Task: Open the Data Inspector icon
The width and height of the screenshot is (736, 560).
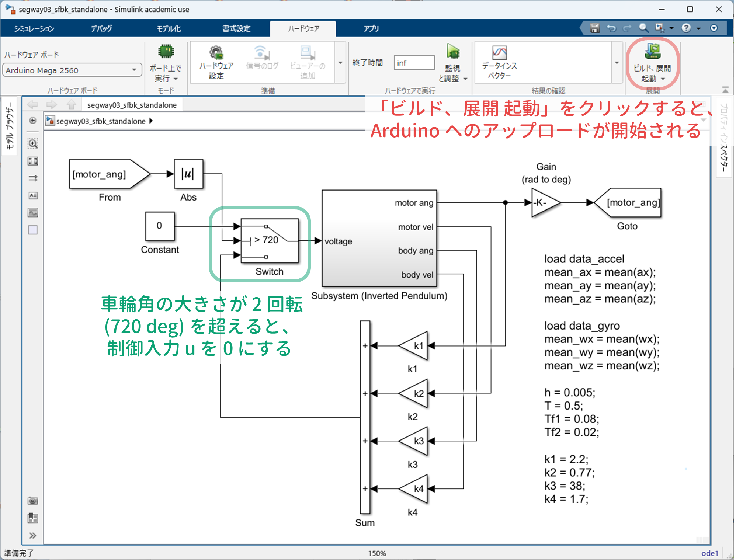Action: tap(499, 53)
